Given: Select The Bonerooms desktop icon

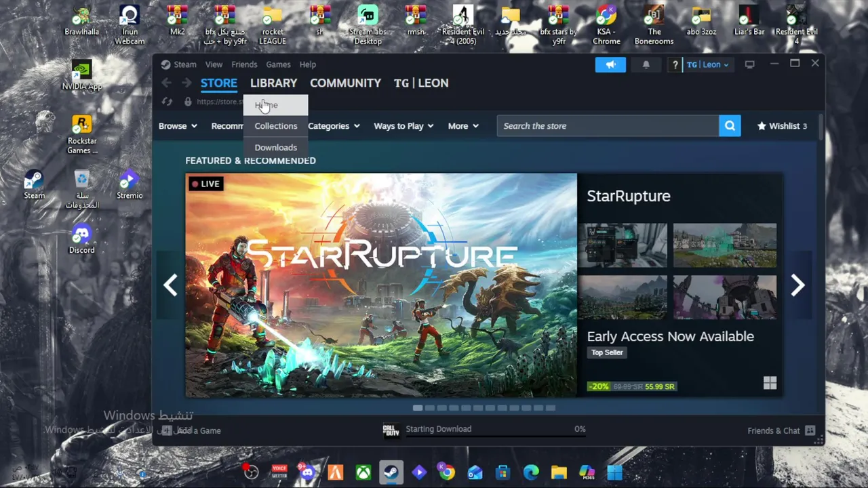Looking at the screenshot, I should point(654,25).
